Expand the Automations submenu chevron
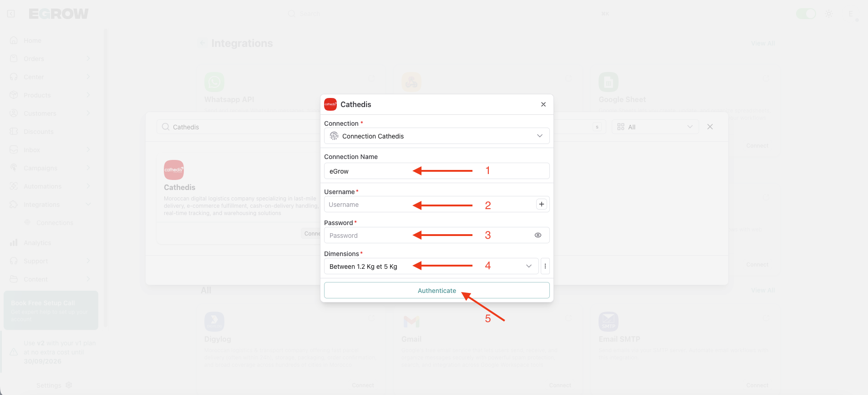868x395 pixels. coord(88,186)
